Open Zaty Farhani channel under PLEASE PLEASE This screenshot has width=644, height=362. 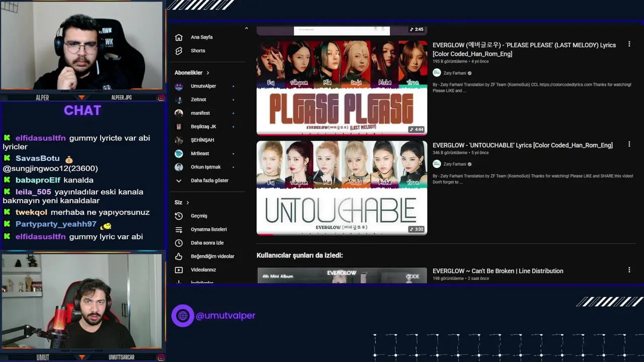(x=455, y=73)
